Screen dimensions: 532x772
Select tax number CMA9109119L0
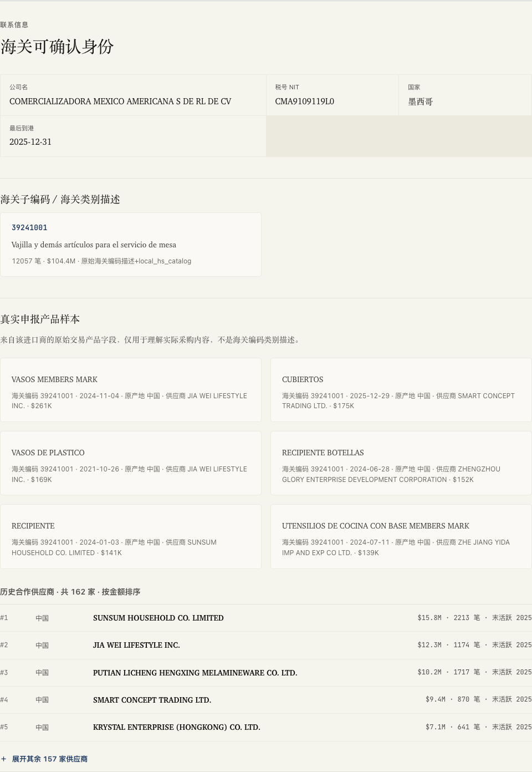[305, 101]
